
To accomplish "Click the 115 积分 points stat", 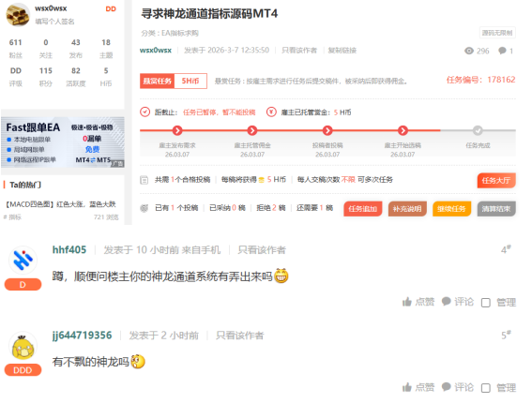I will tap(46, 77).
